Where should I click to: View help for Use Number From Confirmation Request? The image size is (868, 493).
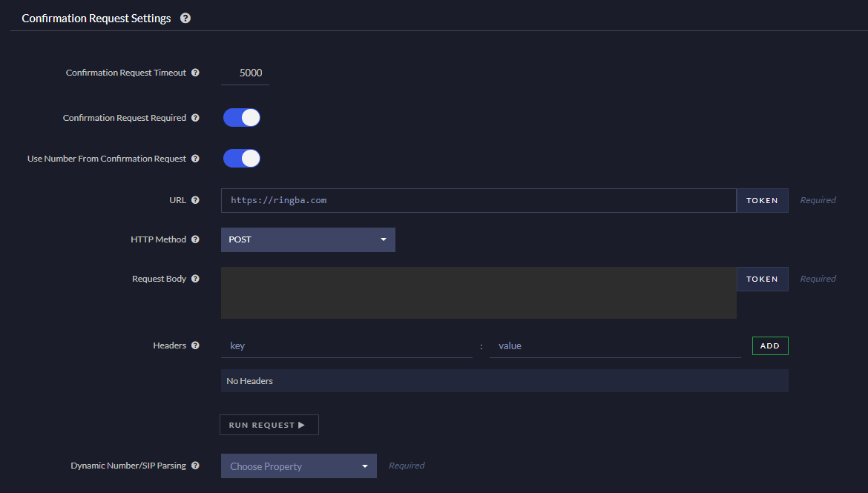[x=195, y=158]
